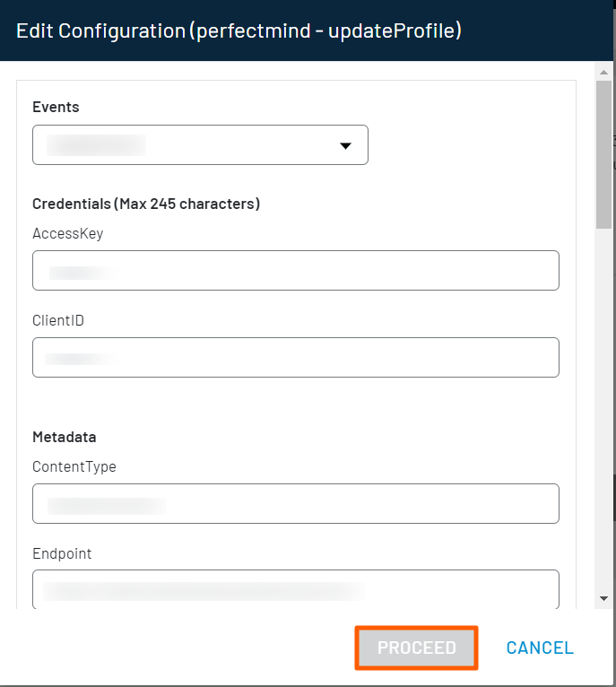Click the ClientID field label
Screen dimensions: 616x687
pyautogui.click(x=58, y=320)
